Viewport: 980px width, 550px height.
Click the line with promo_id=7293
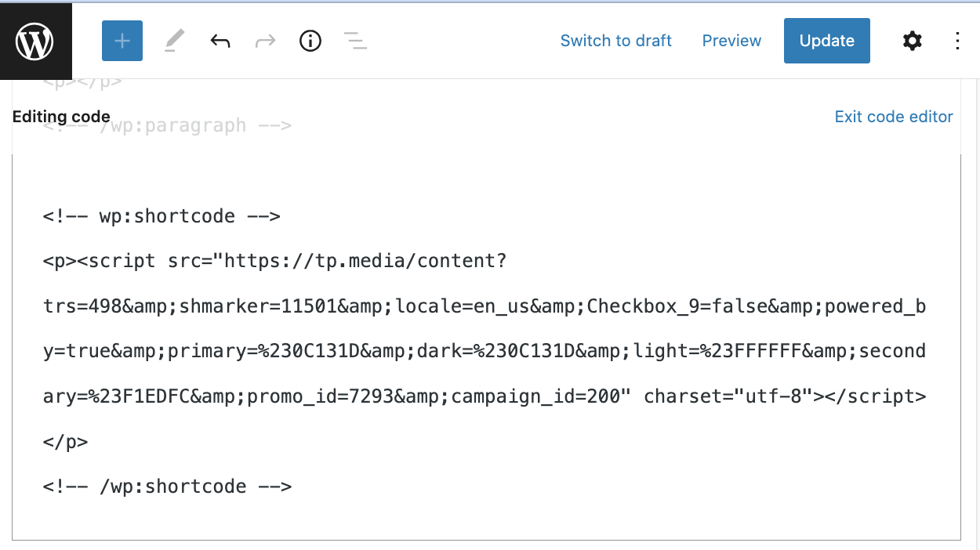pyautogui.click(x=485, y=396)
